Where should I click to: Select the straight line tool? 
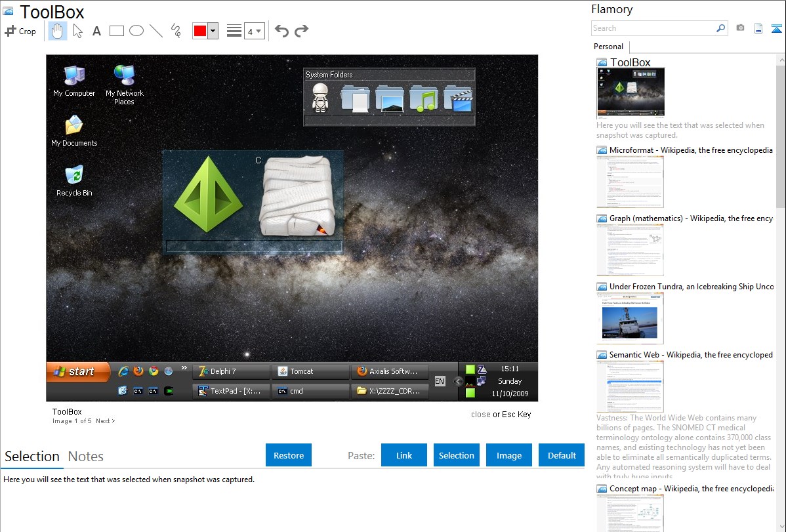click(x=156, y=31)
